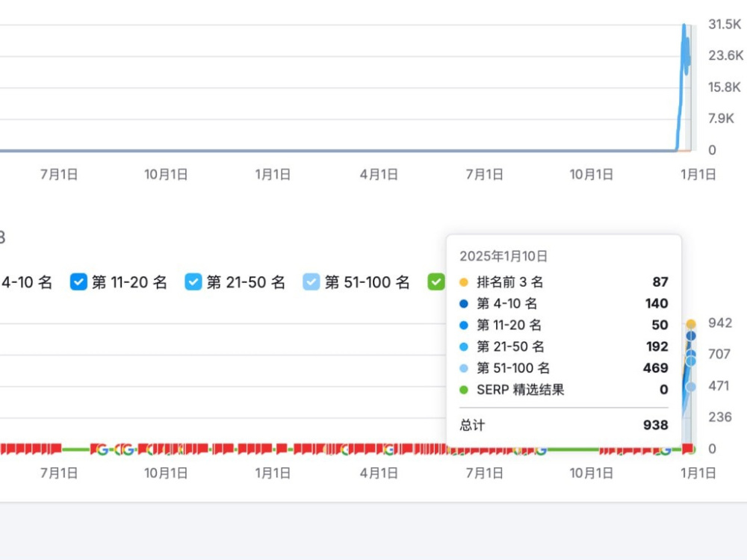Click the 471 label on the lower chart axis
This screenshot has height=560, width=747.
coord(719,385)
